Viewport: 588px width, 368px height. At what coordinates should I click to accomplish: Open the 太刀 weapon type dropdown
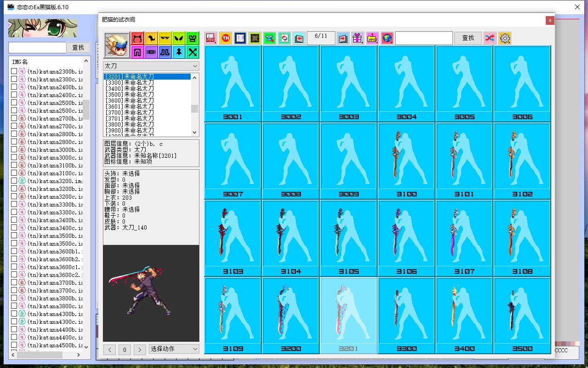point(151,66)
